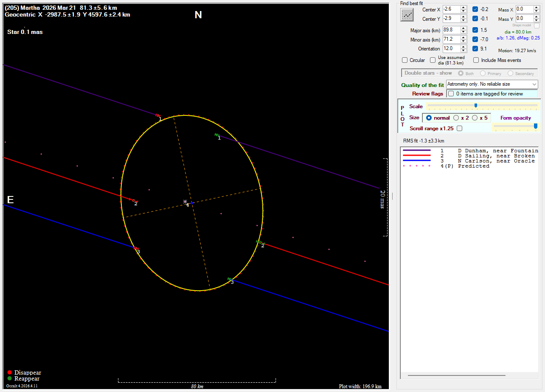545x392 pixels.
Task: Select plot size x 2
Action: pos(456,118)
